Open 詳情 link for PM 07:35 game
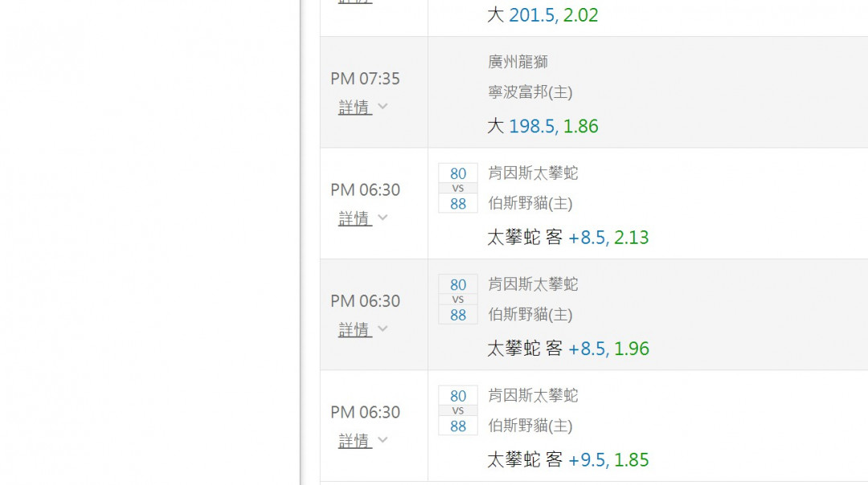868x485 pixels. coord(354,108)
